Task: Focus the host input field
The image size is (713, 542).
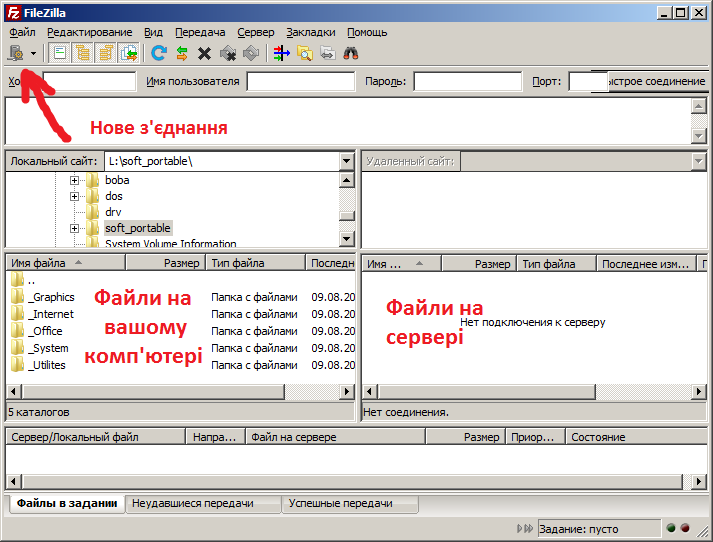Action: pos(89,81)
